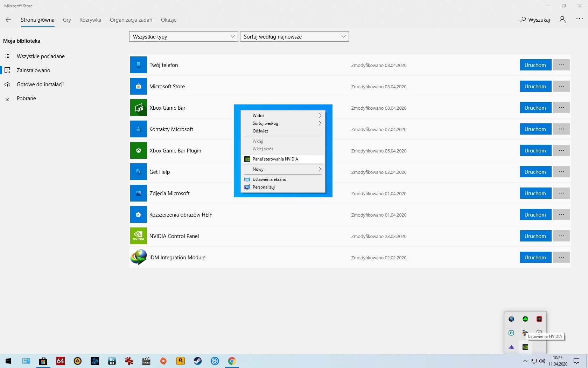Viewport: 588px width, 368px height.
Task: Open Steam from the taskbar
Action: tap(198, 361)
